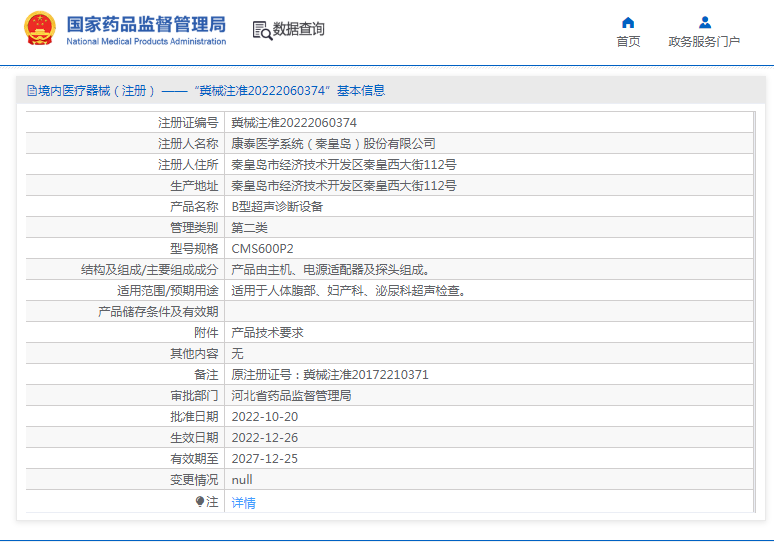Screen dimensions: 774x542
Task: Click the 数据查询 search document icon
Action: coord(262,30)
